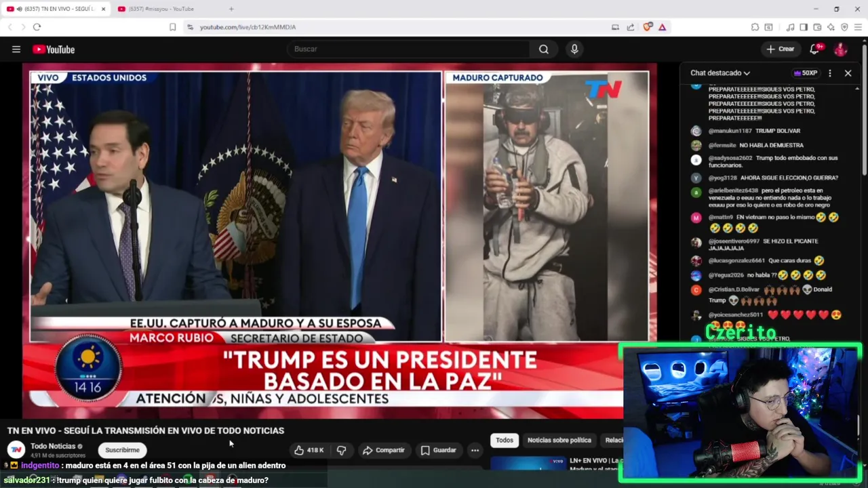This screenshot has width=868, height=488.
Task: Open the Todo Noticias channel name
Action: (53, 446)
